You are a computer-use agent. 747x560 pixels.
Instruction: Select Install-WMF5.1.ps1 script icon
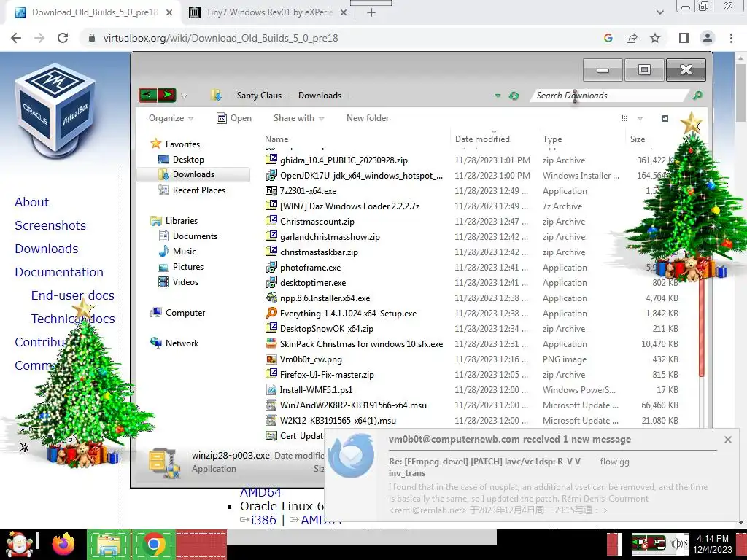[x=271, y=389]
